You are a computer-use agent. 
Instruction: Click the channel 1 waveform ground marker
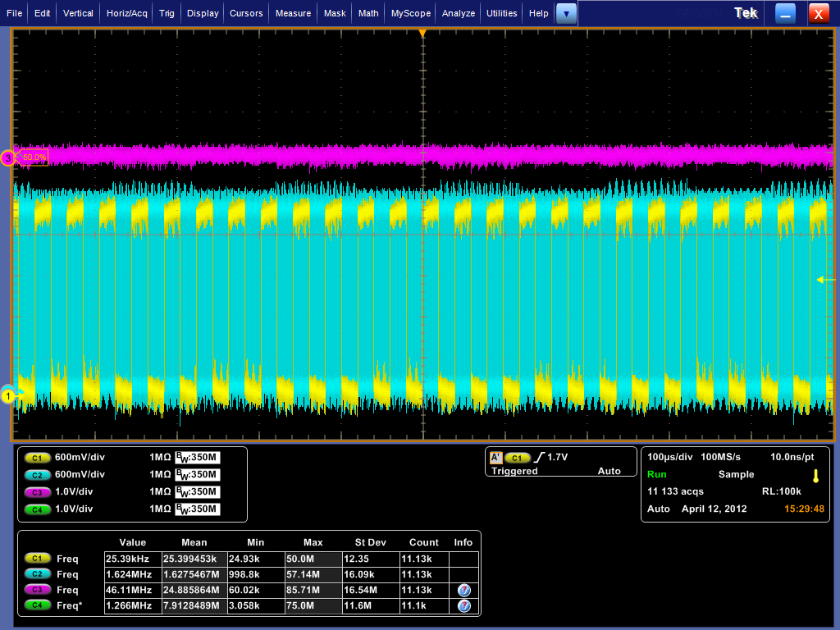[8, 397]
